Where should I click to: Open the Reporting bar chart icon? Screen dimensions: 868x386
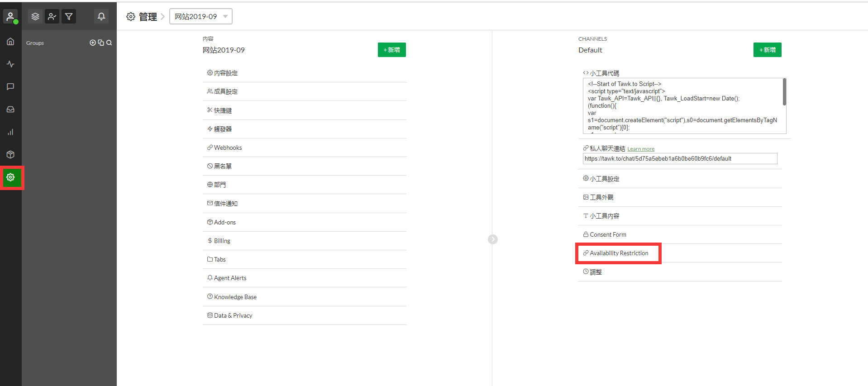coord(10,132)
